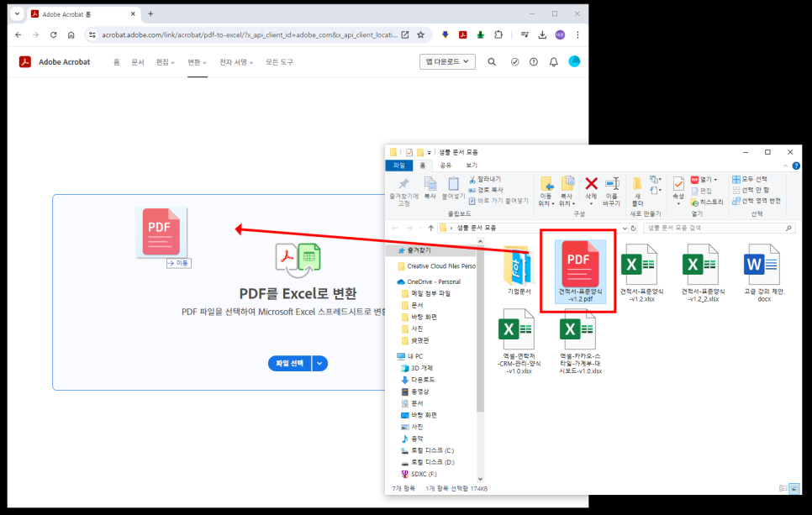The width and height of the screenshot is (812, 515).
Task: Click 모두 선택 in Explorer ribbon
Action: pos(750,179)
